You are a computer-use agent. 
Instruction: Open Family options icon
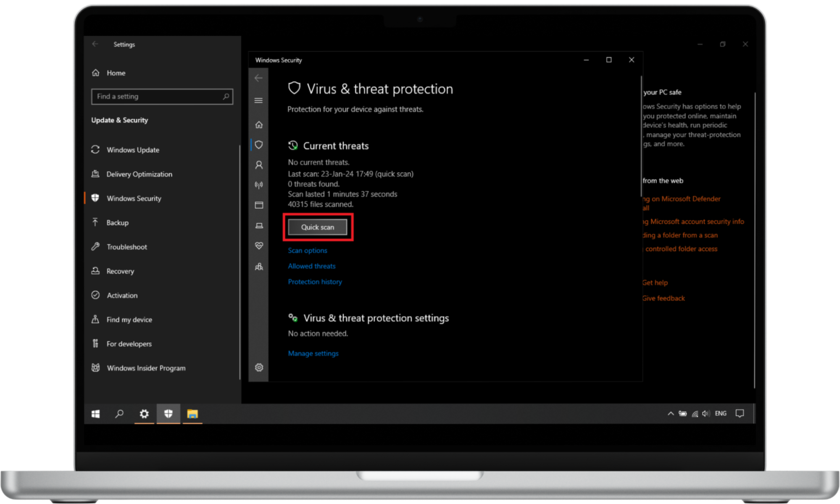(259, 267)
